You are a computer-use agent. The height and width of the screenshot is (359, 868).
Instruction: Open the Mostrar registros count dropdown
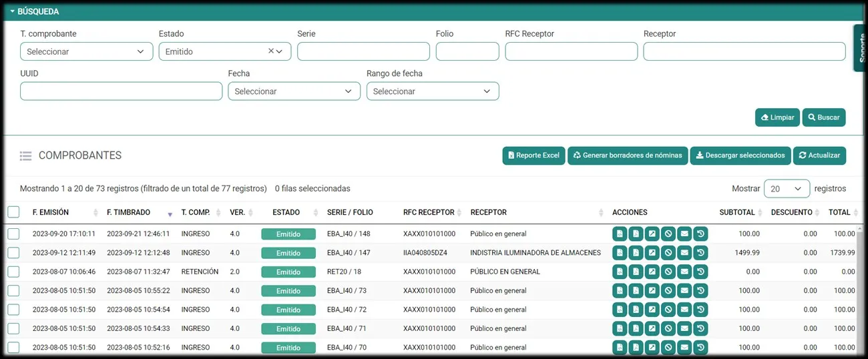pos(786,189)
